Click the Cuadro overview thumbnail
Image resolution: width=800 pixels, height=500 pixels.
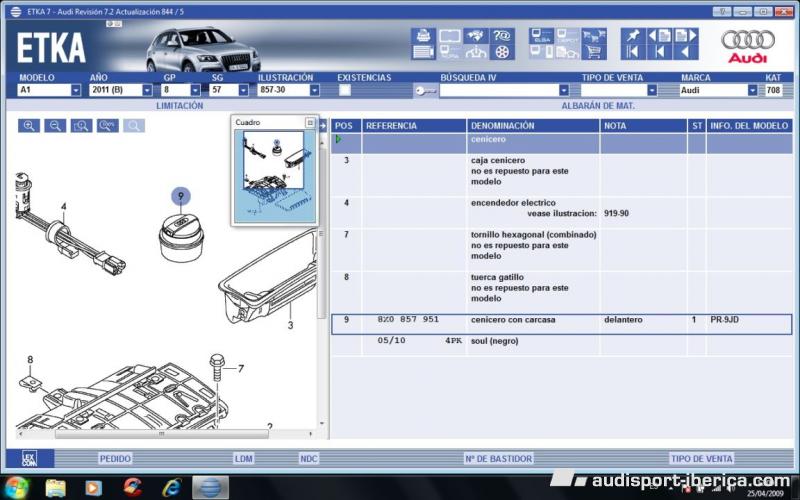[x=274, y=176]
